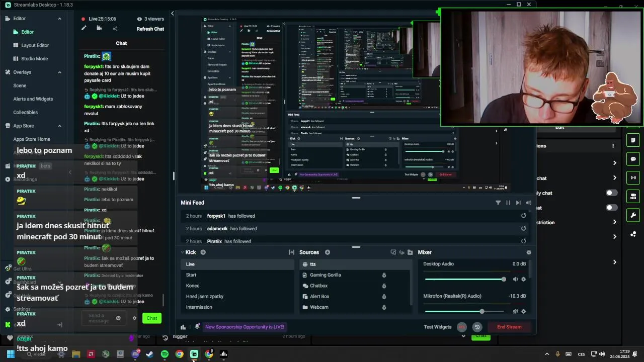The height and width of the screenshot is (362, 644).
Task: Select the Editor menu item
Action: 27,32
